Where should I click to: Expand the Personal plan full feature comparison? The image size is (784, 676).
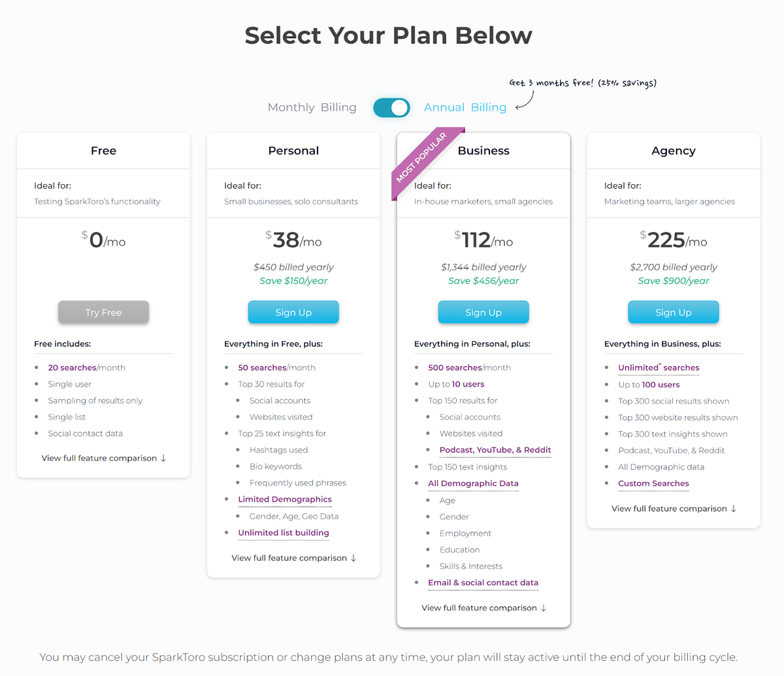pos(293,558)
